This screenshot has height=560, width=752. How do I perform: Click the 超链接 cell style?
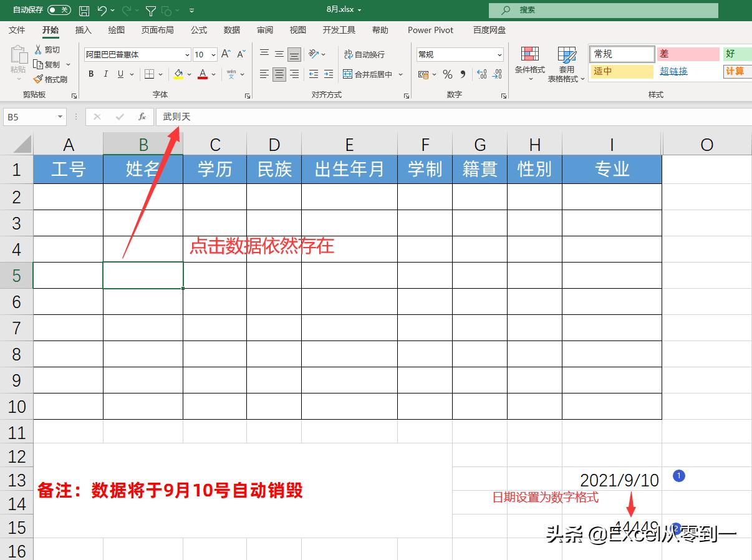(673, 70)
